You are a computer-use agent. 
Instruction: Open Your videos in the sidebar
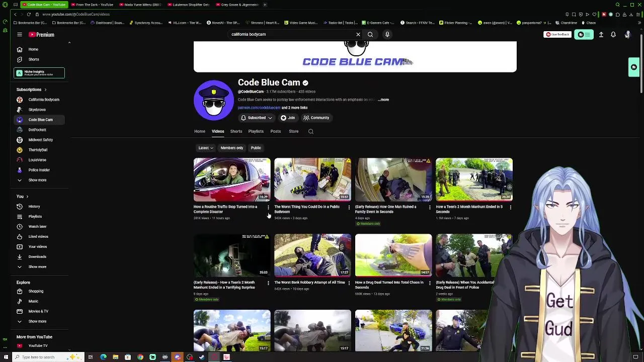(x=39, y=247)
